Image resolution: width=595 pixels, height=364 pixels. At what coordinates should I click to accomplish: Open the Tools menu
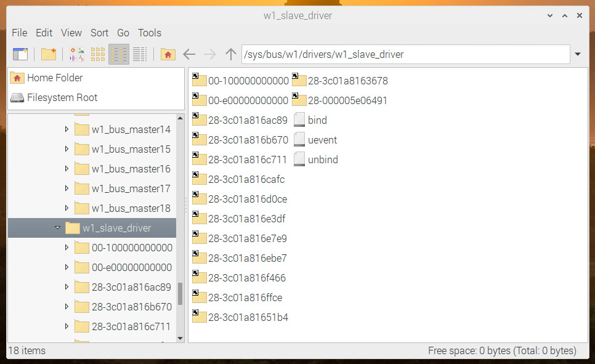(x=150, y=33)
